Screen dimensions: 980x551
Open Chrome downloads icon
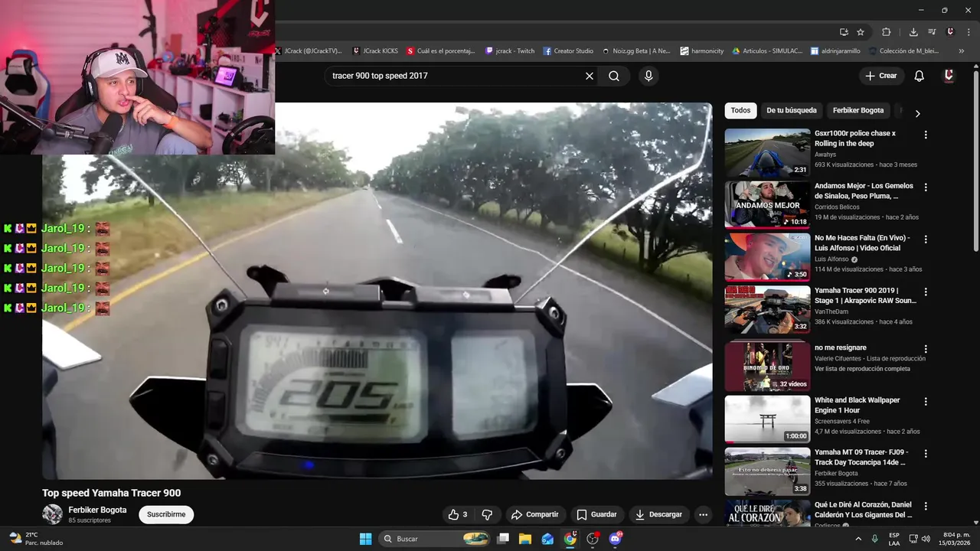coord(913,32)
